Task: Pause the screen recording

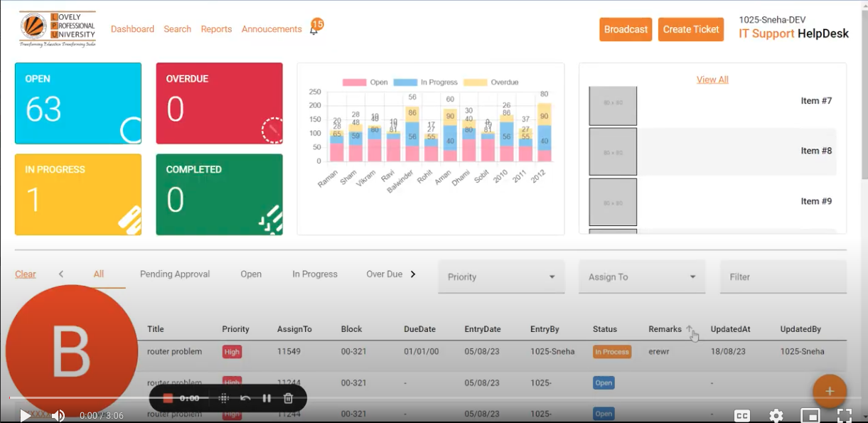Action: pos(267,398)
